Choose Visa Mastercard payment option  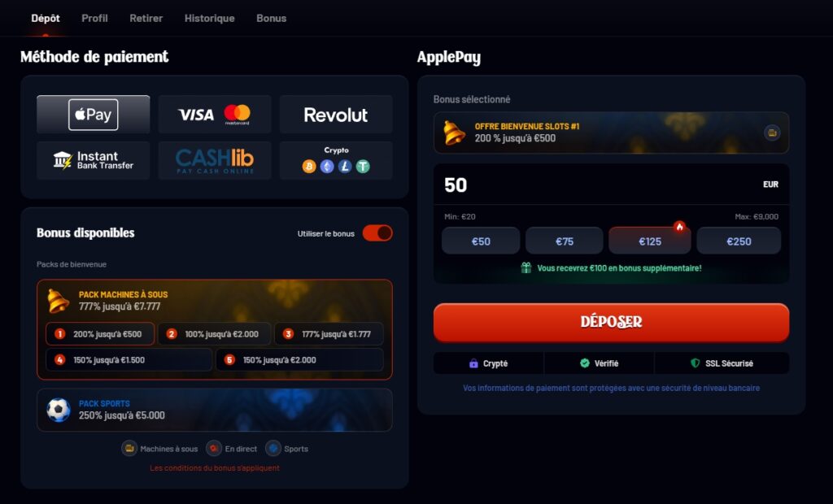(x=215, y=114)
